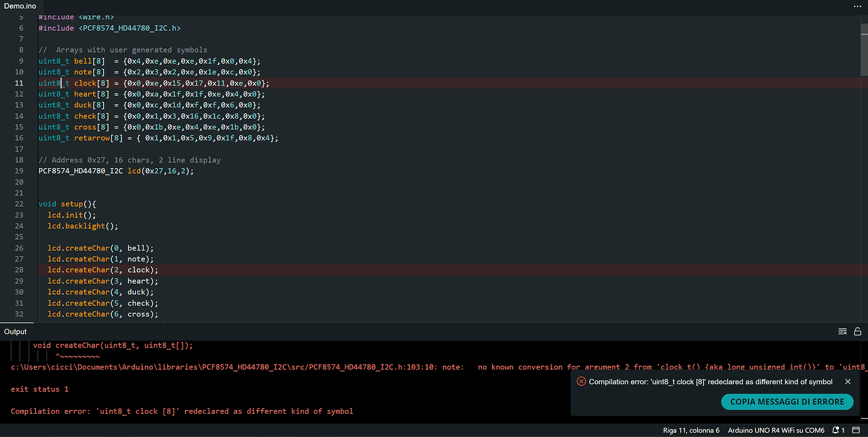This screenshot has height=437, width=868.
Task: Dismiss the compilation error notification
Action: click(x=848, y=382)
